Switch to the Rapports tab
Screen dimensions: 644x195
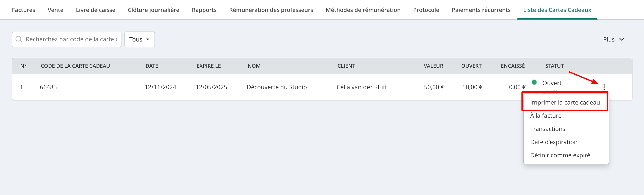(x=204, y=10)
